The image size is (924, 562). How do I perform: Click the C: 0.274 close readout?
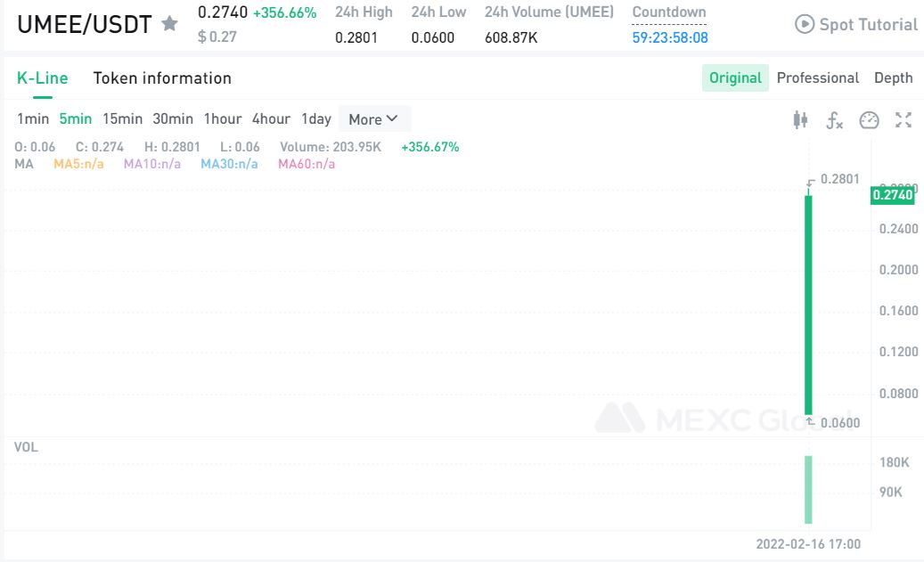100,147
